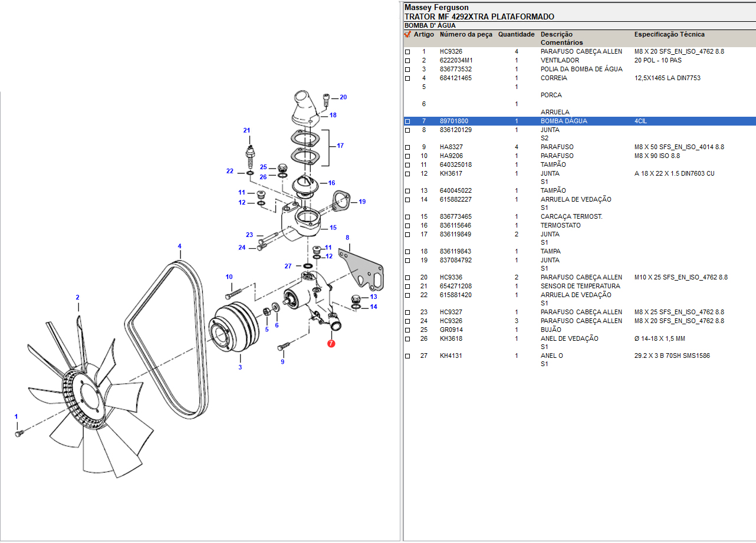Viewport: 756px width, 543px height.
Task: Click the POLIA DA BOMBA DE ÁGUA description
Action: 581,70
